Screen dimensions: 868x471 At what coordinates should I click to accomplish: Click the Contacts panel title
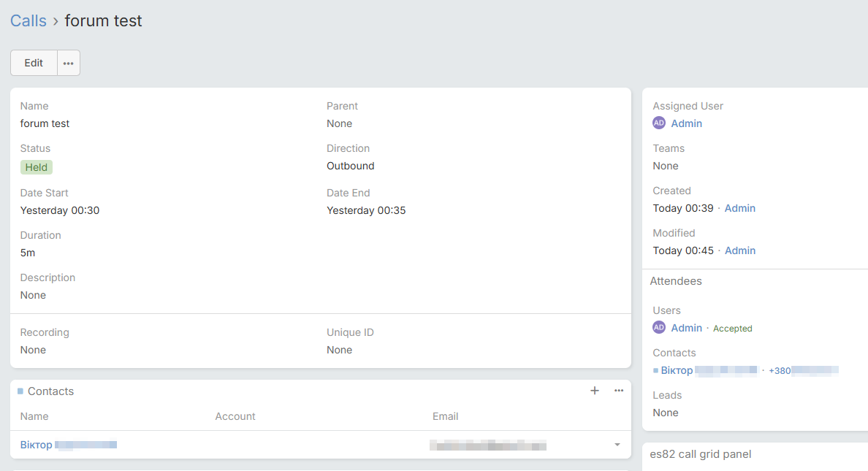pos(50,391)
